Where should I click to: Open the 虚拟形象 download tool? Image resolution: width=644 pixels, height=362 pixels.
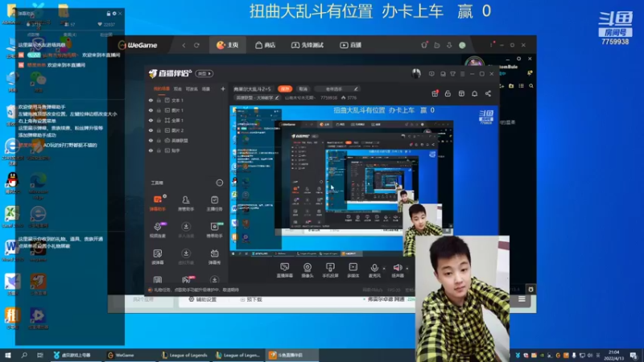(x=186, y=257)
